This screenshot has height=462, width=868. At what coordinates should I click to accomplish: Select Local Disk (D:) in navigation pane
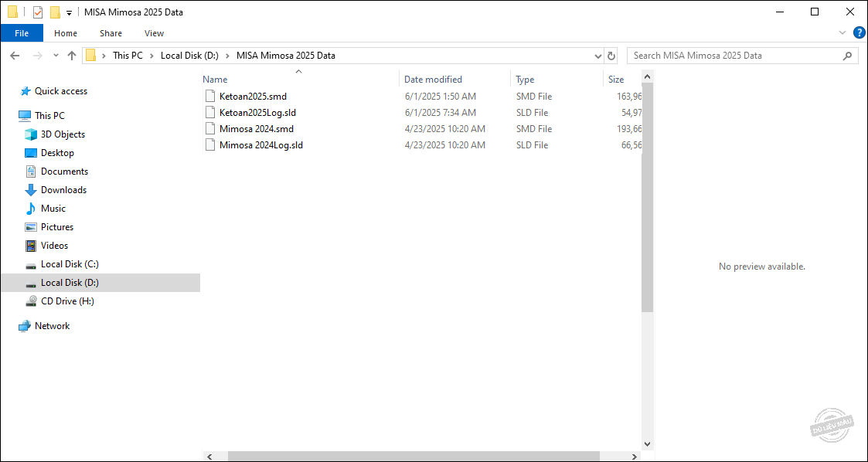pos(100,283)
